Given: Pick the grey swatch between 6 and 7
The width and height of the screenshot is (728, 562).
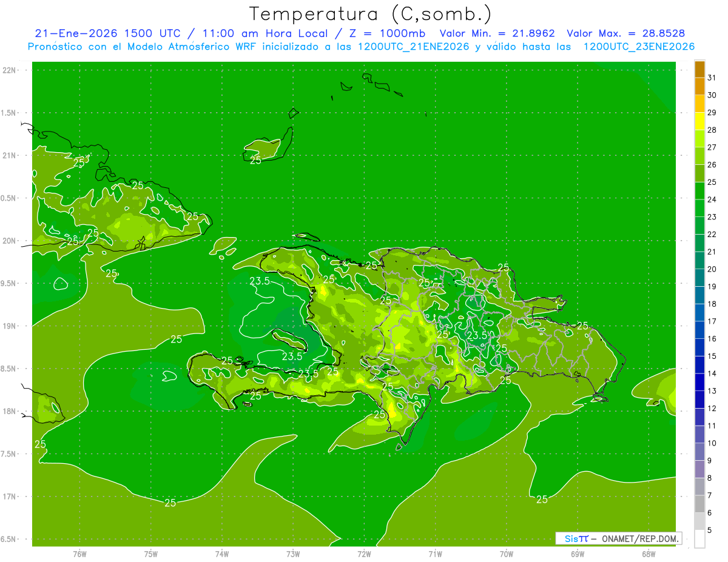Looking at the screenshot, I should [x=699, y=504].
